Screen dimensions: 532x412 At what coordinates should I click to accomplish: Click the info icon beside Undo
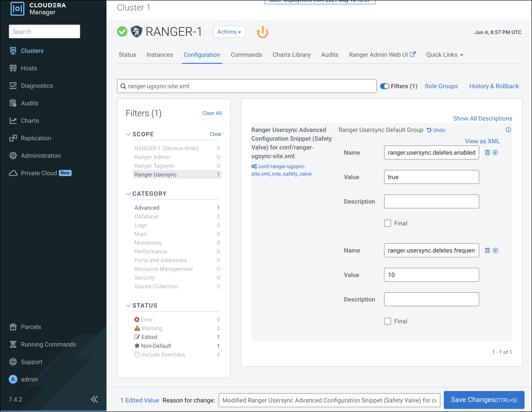point(508,130)
